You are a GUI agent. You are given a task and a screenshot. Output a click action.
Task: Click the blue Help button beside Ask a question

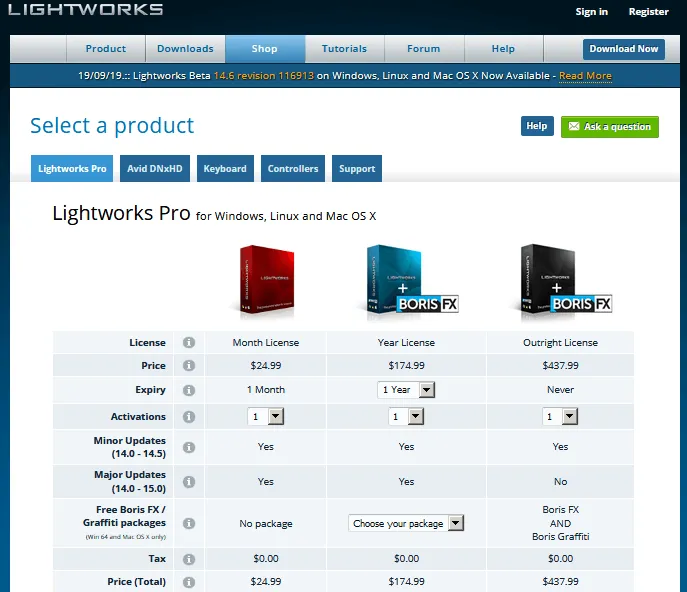(537, 126)
